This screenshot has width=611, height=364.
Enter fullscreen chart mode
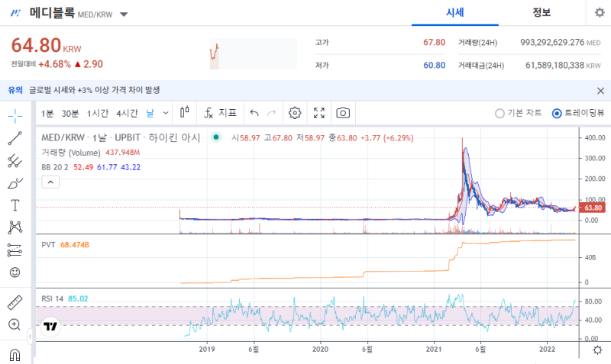coord(319,113)
